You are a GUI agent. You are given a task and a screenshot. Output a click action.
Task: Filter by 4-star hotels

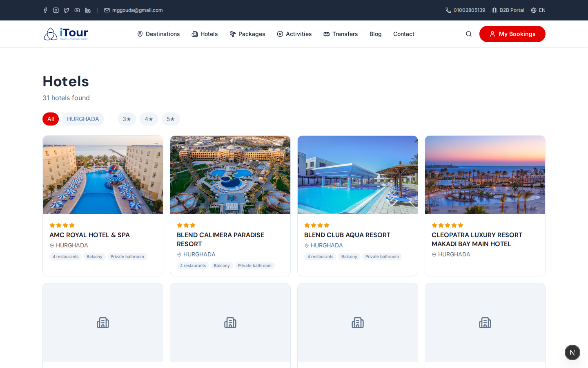tap(149, 119)
